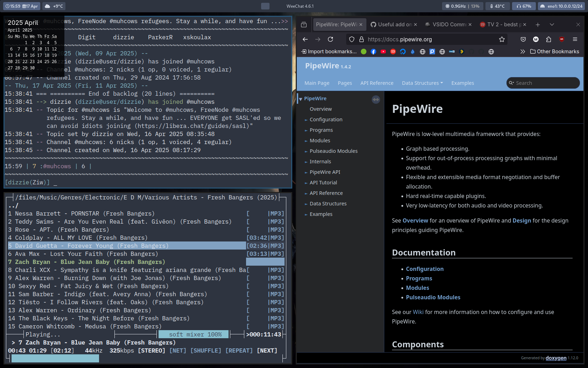Open Pages in doxygen navbar
This screenshot has width=588, height=368.
(x=345, y=83)
